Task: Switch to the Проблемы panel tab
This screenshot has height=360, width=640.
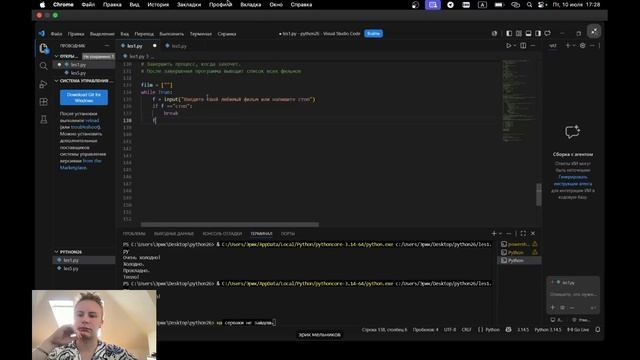Action: (x=134, y=234)
